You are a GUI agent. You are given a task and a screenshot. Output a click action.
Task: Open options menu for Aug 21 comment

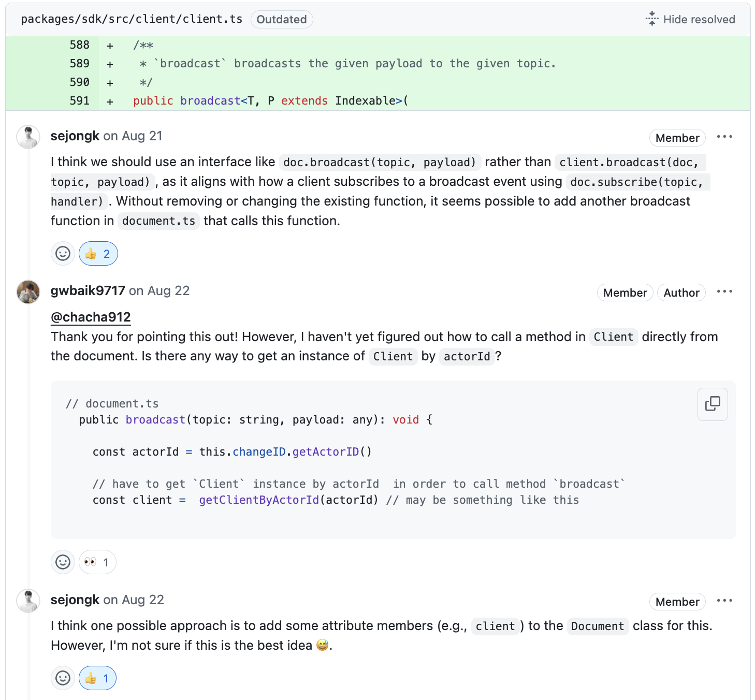tap(724, 137)
